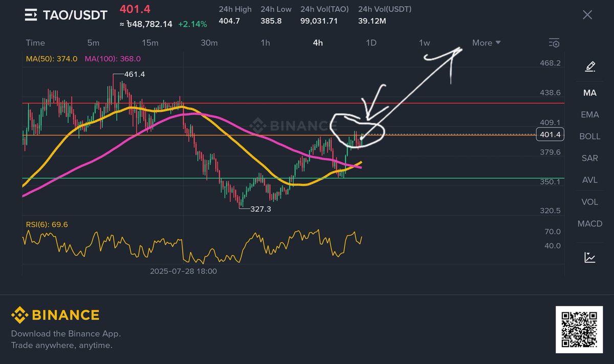Select the 15m timeframe tab

(150, 43)
